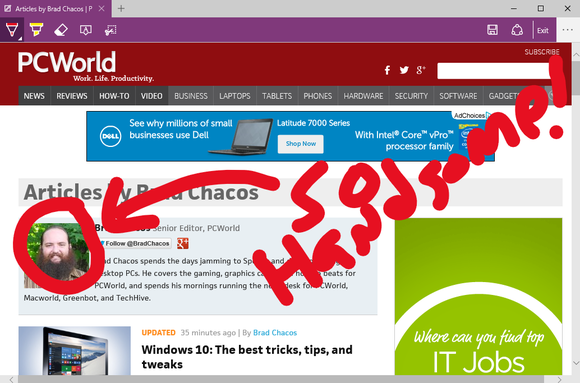
Task: Open PCWorld Facebook page icon
Action: click(x=387, y=70)
